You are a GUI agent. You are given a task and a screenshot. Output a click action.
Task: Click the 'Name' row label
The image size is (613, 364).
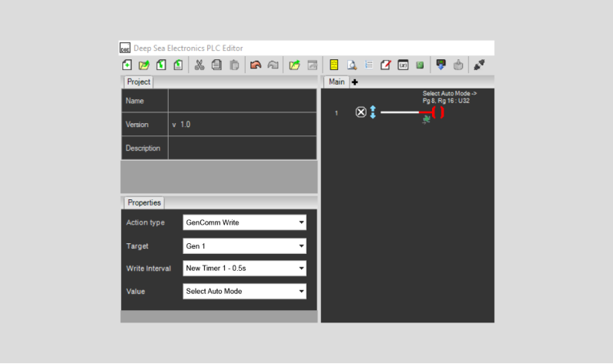click(x=135, y=101)
